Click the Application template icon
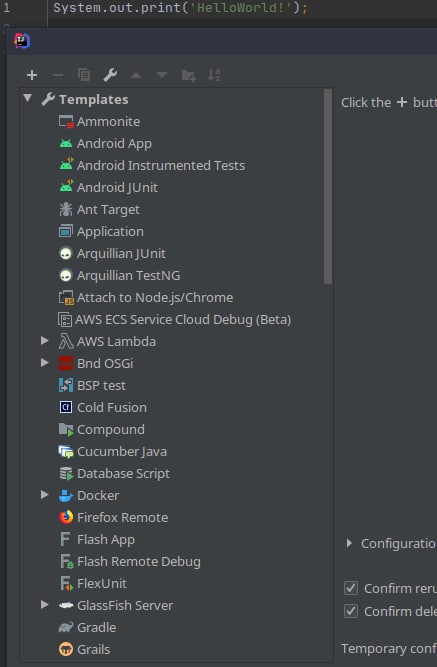Viewport: 437px width, 667px height. (66, 231)
